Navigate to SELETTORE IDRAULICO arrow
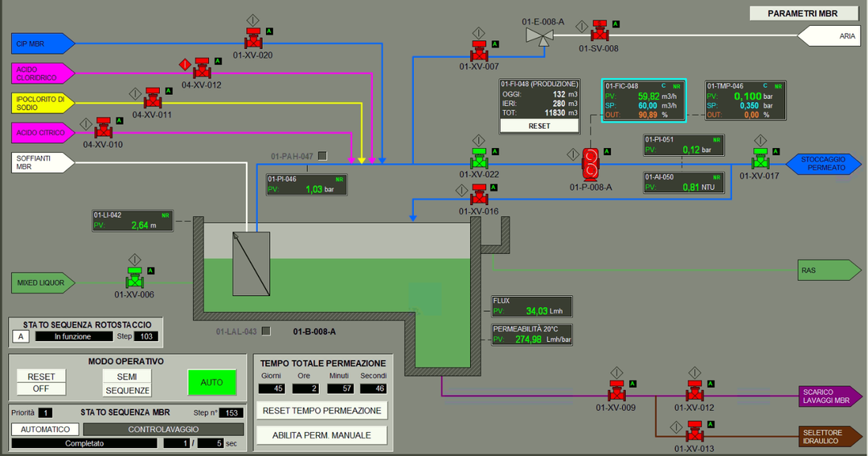Image resolution: width=868 pixels, height=456 pixels. pyautogui.click(x=829, y=437)
